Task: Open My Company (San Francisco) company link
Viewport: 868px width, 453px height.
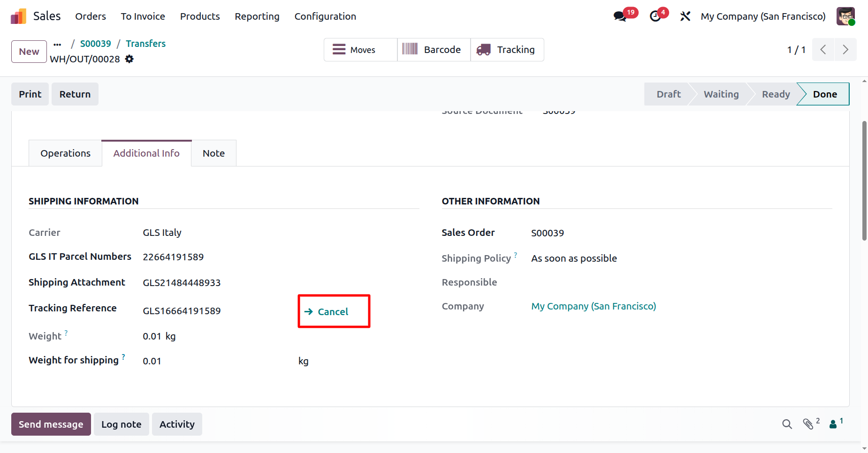Action: tap(594, 306)
